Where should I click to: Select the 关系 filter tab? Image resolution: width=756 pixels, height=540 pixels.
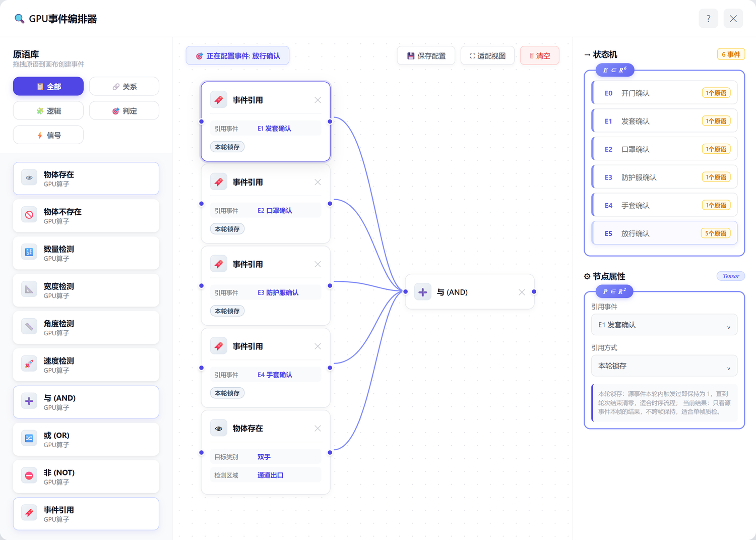click(124, 86)
